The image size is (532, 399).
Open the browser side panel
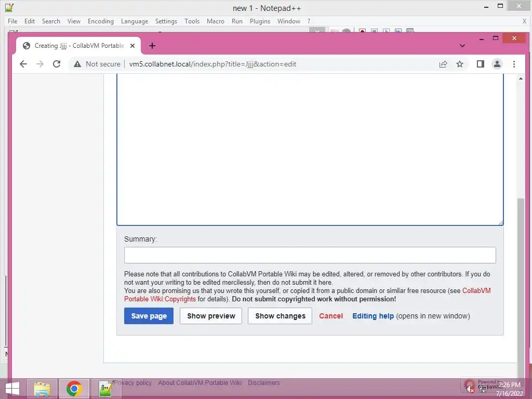click(x=481, y=64)
